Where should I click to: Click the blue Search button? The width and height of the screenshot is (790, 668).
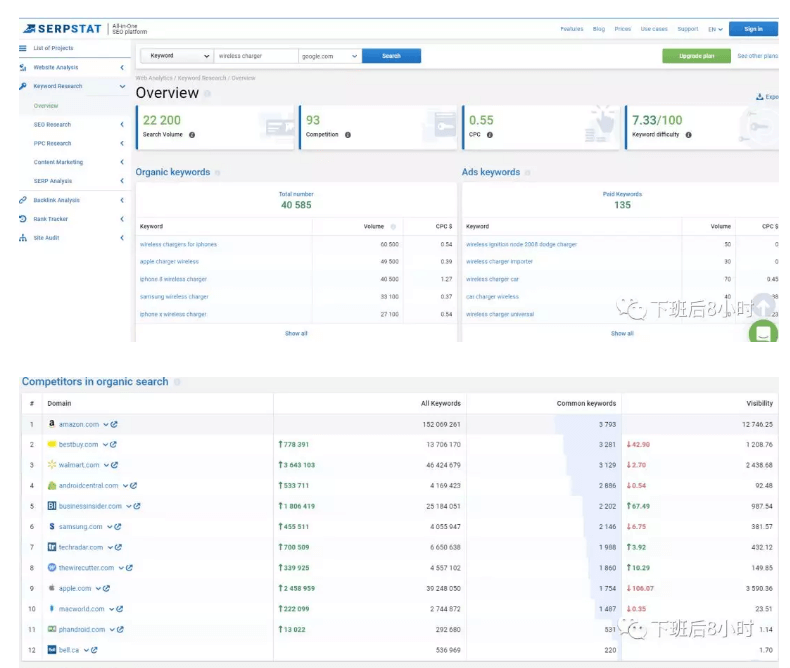[x=391, y=56]
